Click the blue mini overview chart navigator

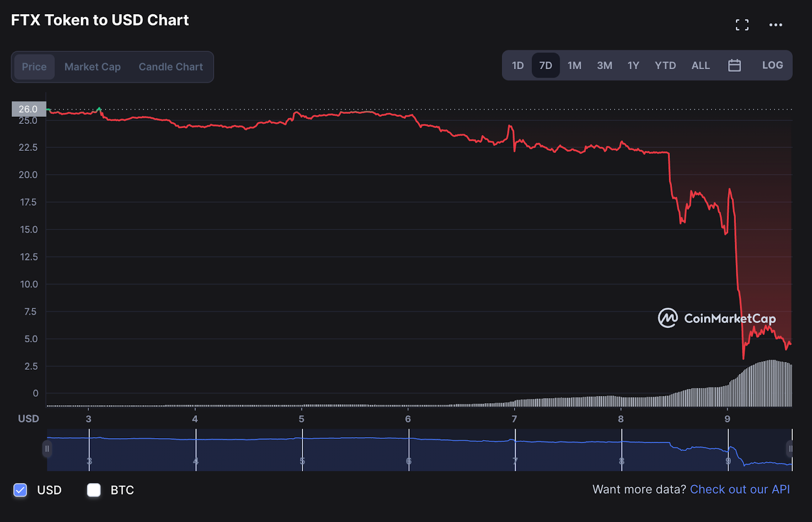pos(419,450)
